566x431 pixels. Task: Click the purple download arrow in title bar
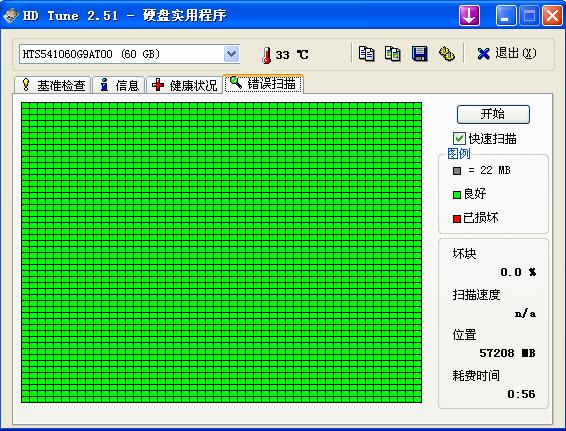[469, 16]
